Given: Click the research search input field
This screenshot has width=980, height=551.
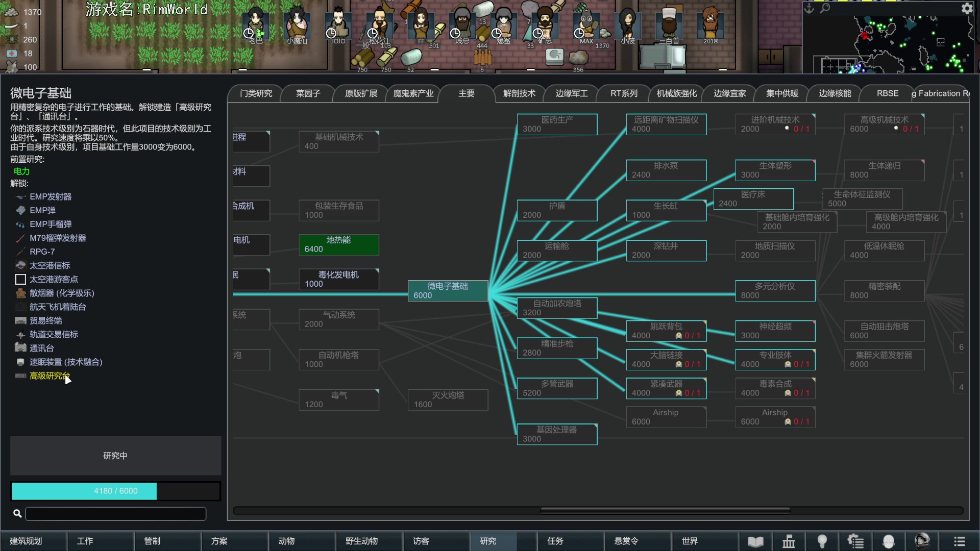Looking at the screenshot, I should click(116, 514).
